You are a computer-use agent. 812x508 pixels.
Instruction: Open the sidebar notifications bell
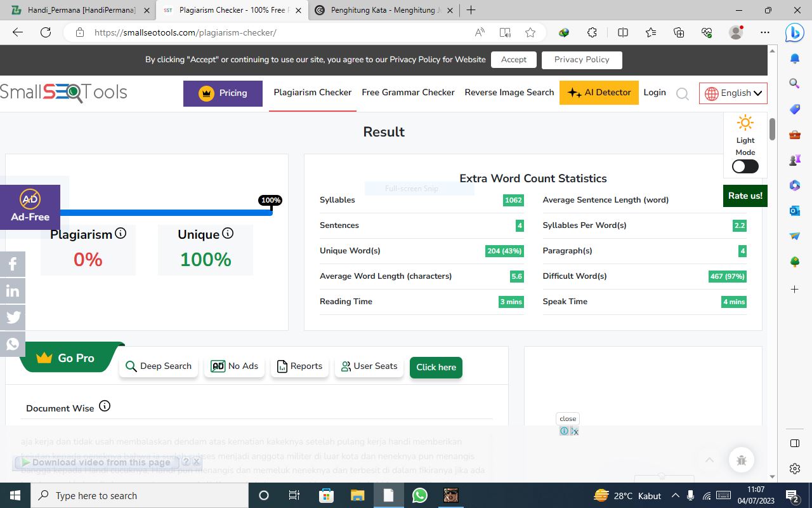click(795, 58)
